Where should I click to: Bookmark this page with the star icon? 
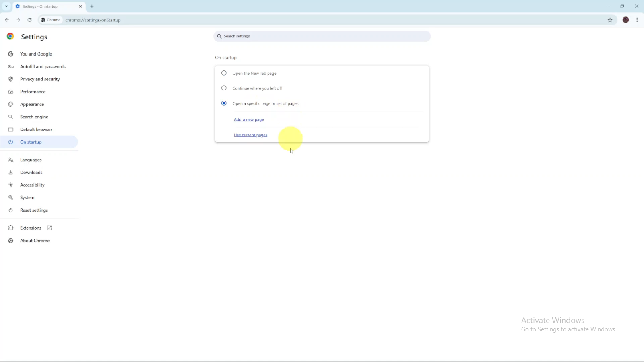(610, 20)
